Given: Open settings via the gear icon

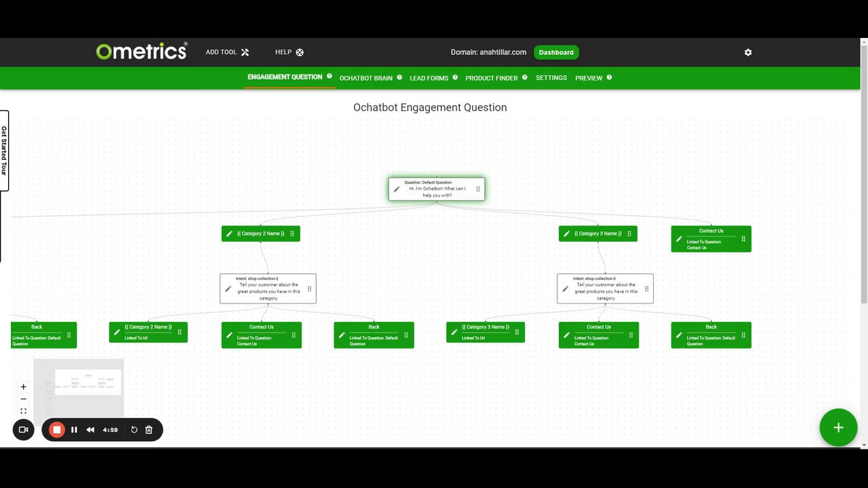Looking at the screenshot, I should 748,52.
